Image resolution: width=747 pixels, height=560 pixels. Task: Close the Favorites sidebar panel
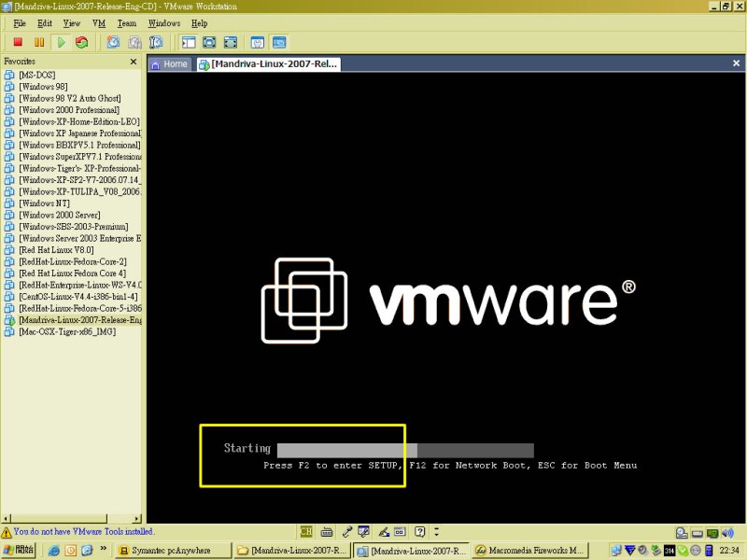[134, 62]
